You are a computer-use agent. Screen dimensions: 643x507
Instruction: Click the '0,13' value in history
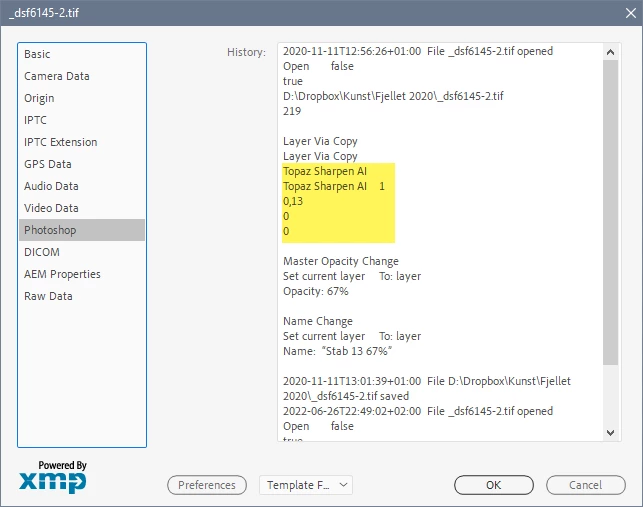[293, 201]
